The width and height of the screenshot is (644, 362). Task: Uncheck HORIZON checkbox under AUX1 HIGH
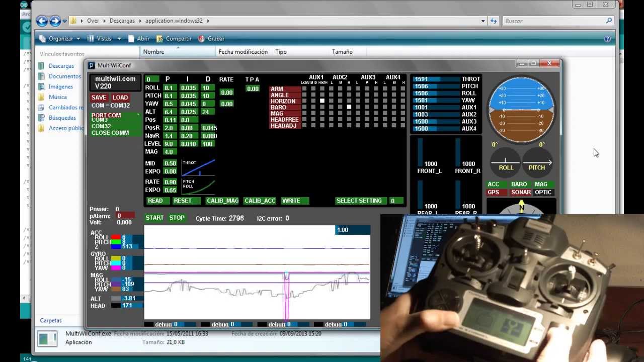(323, 101)
